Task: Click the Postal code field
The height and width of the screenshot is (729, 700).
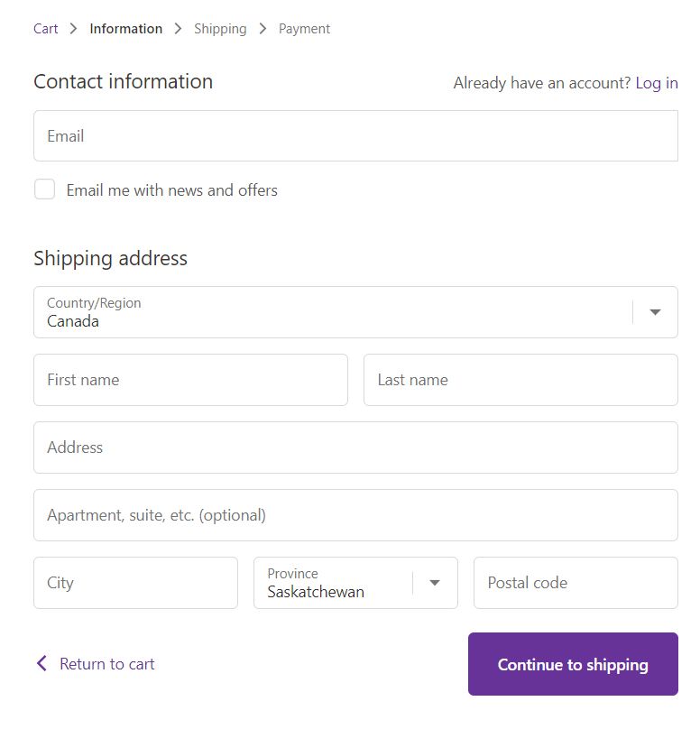Action: pyautogui.click(x=576, y=583)
